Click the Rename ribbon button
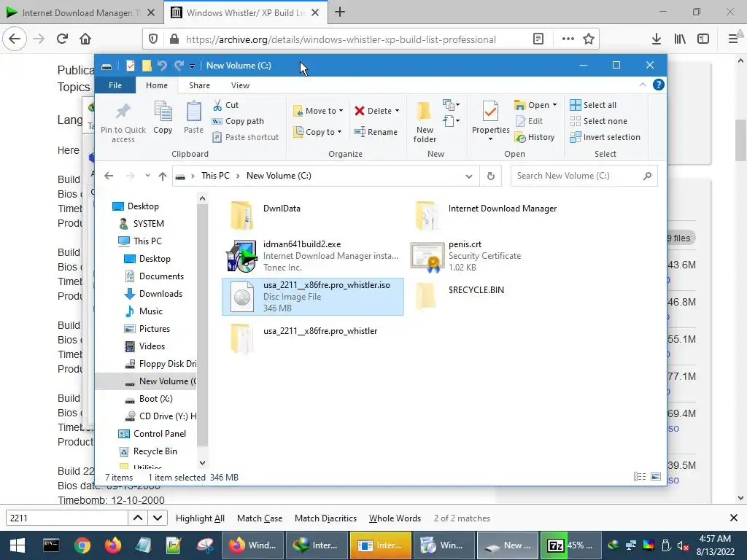The height and width of the screenshot is (560, 747). 376,132
